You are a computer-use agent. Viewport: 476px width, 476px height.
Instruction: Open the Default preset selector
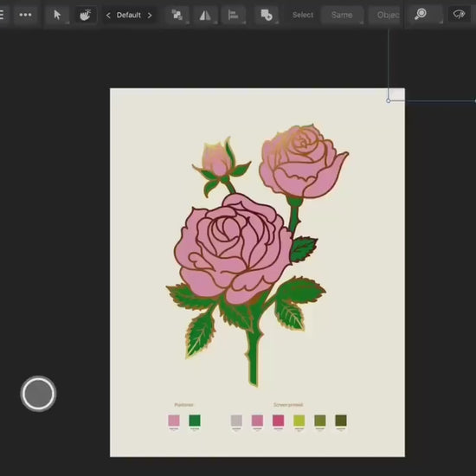point(128,16)
